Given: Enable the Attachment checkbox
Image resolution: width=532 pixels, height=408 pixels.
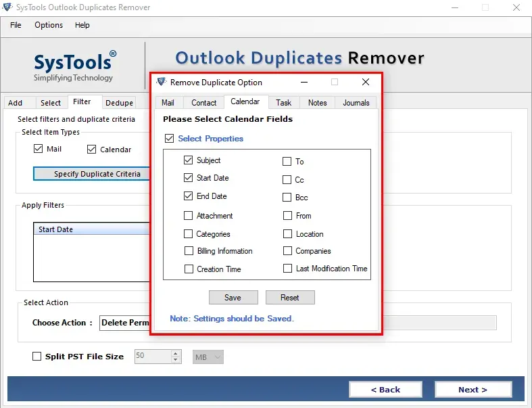Looking at the screenshot, I should [x=188, y=215].
